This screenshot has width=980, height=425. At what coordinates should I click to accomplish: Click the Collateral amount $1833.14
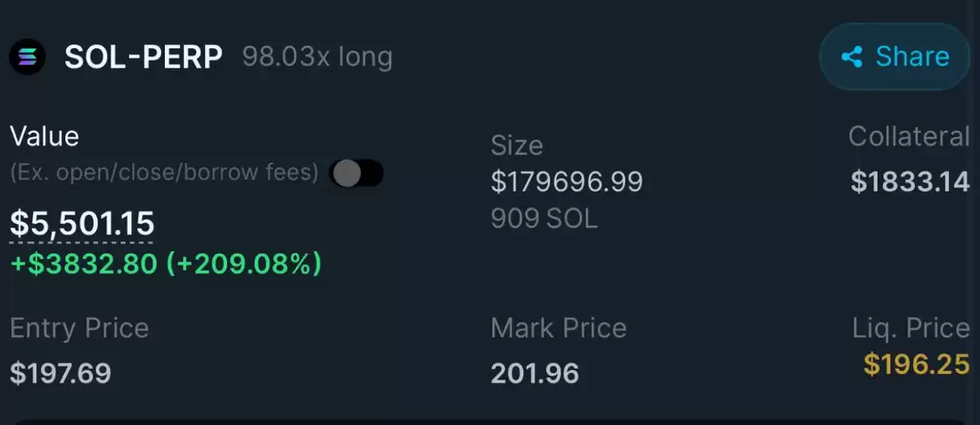(x=910, y=181)
